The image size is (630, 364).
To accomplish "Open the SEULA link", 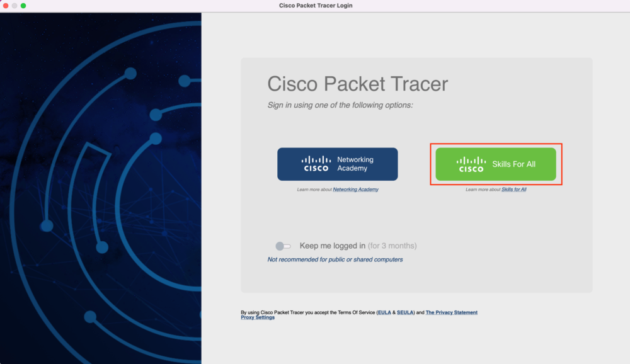I will 405,312.
